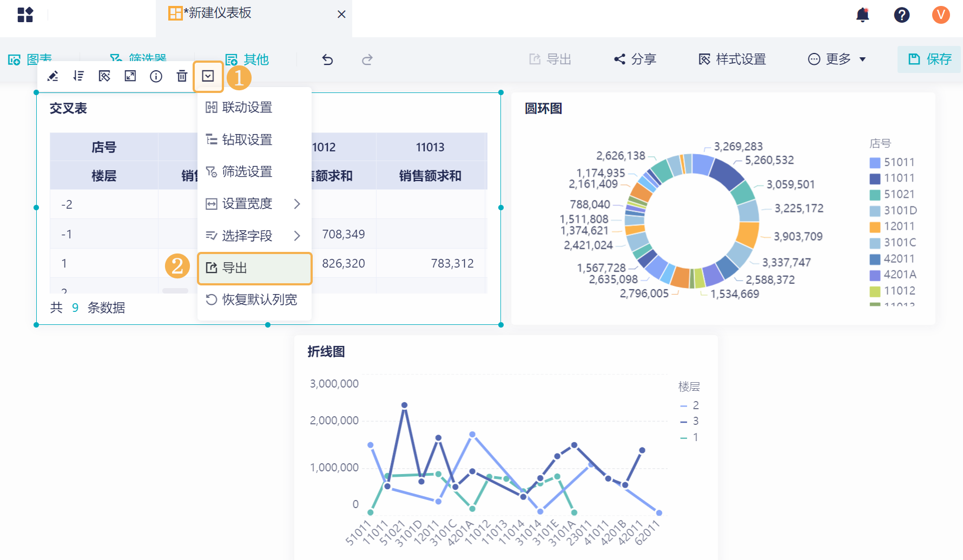Save the dashboard with 保存
The image size is (963, 560).
(x=929, y=59)
